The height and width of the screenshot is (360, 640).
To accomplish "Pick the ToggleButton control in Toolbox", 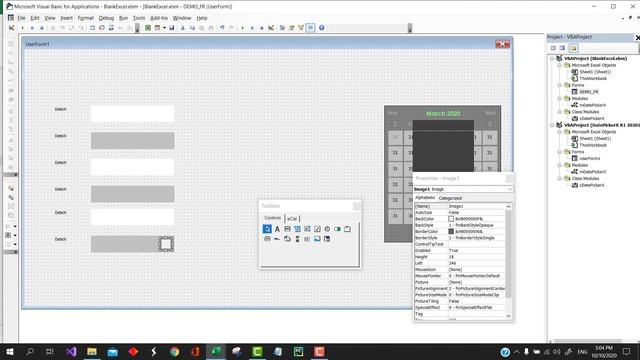I will click(x=337, y=229).
